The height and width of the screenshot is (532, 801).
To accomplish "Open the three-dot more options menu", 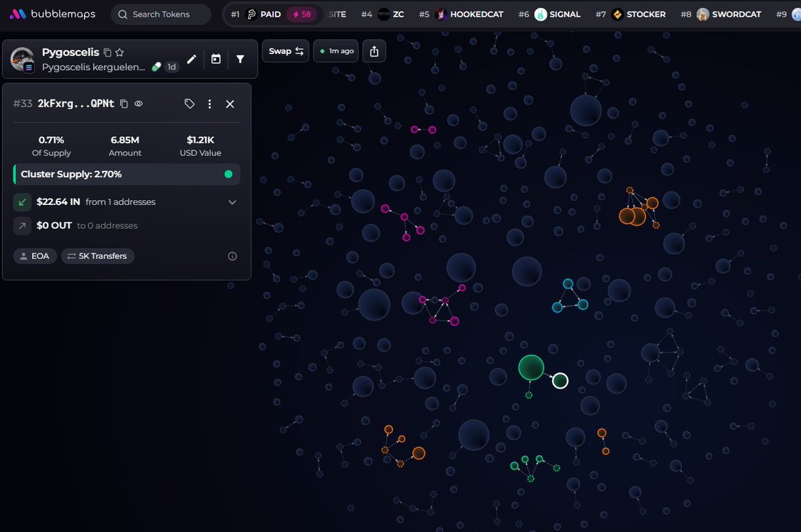I will coord(210,104).
